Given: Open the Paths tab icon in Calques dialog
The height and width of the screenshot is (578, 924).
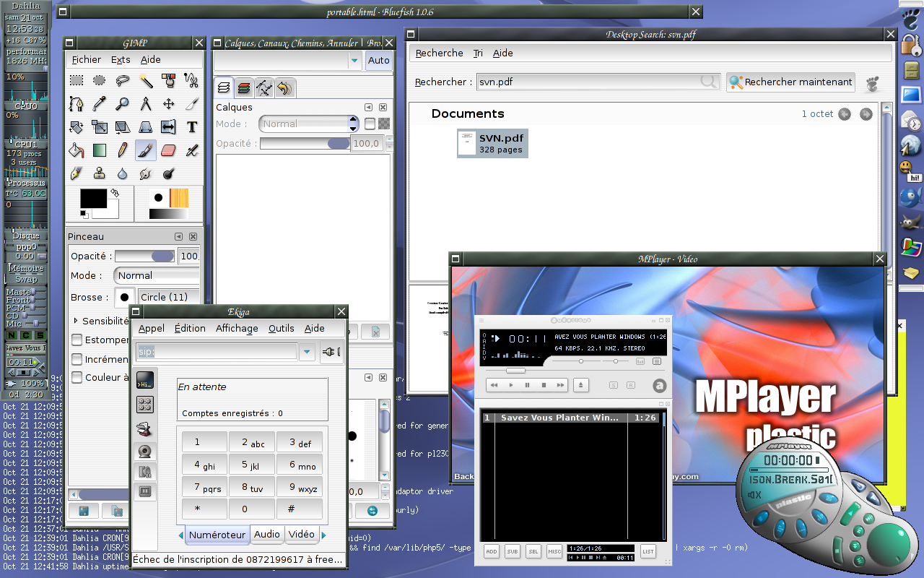Looking at the screenshot, I should pyautogui.click(x=265, y=88).
